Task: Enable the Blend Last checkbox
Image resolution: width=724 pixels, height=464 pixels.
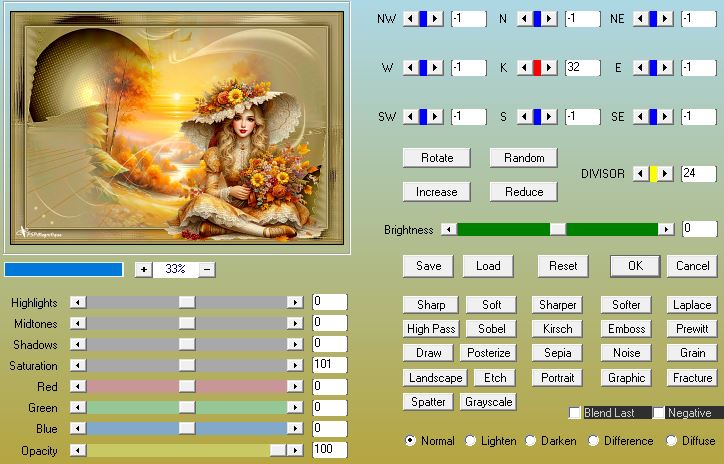Action: (x=575, y=413)
